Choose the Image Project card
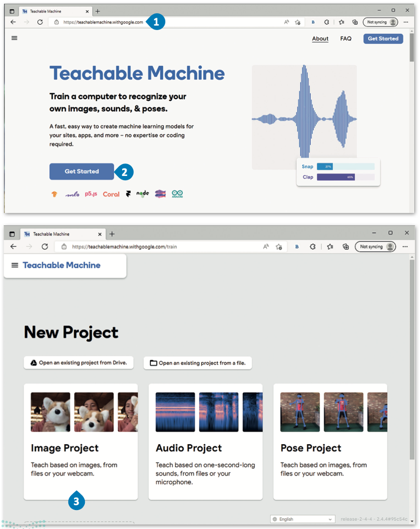420x529 pixels. pyautogui.click(x=81, y=442)
